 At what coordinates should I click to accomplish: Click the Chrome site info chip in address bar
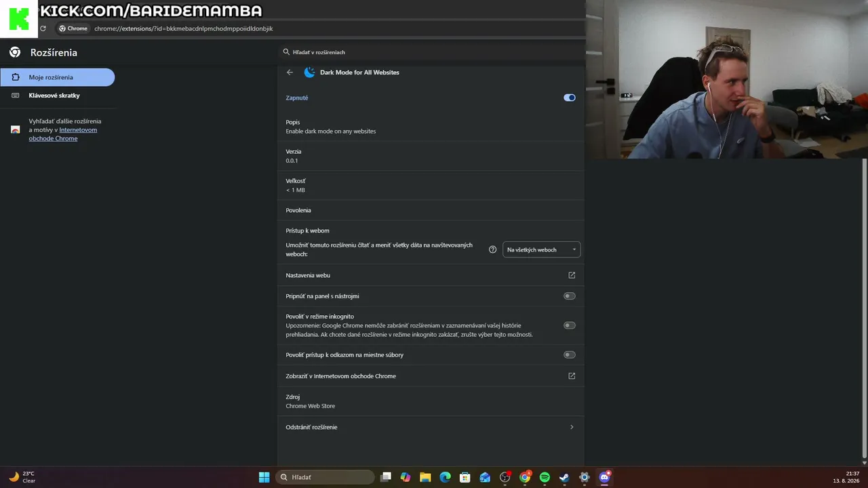pos(73,28)
